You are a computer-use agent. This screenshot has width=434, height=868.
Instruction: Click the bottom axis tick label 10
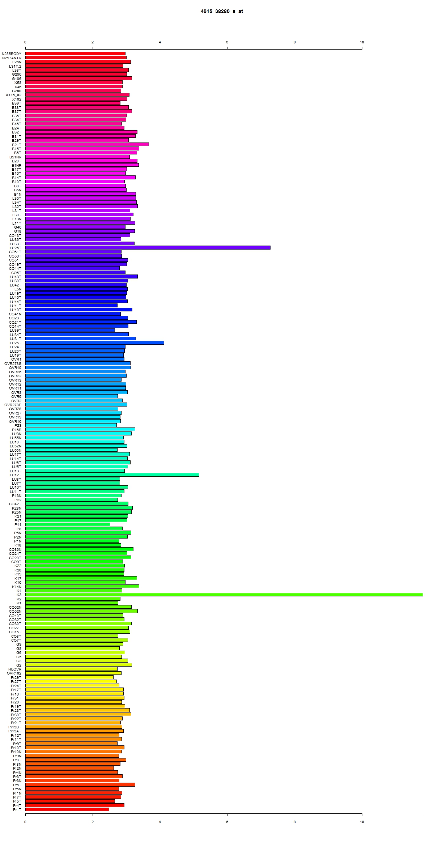(x=362, y=822)
